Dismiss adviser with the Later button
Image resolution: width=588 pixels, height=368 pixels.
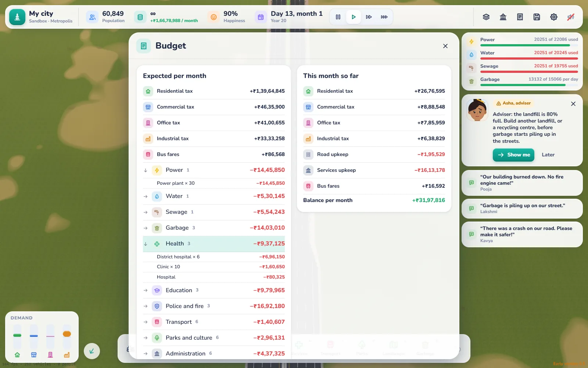point(548,155)
